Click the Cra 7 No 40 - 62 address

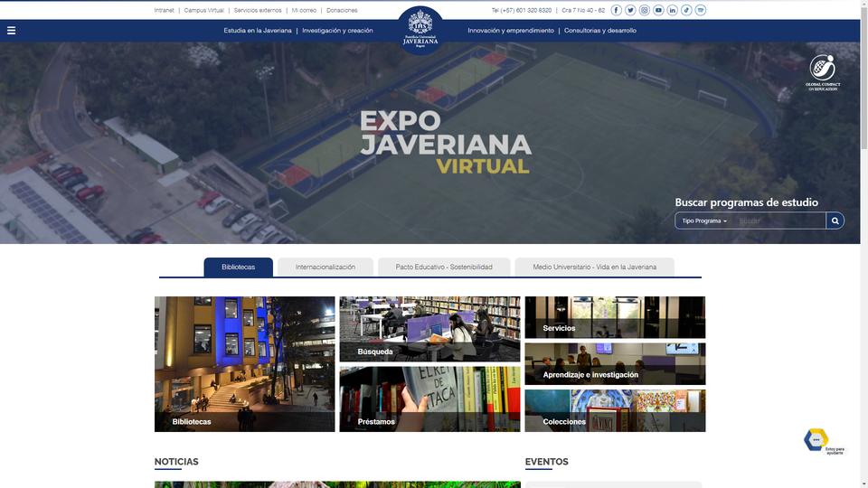[x=583, y=10]
